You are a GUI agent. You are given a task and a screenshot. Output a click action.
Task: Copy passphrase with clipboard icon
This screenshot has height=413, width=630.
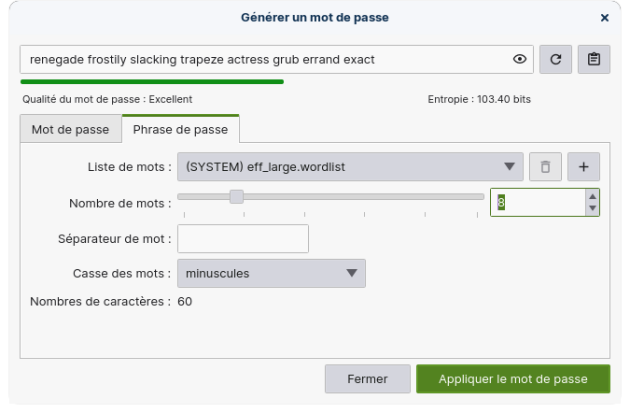pyautogui.click(x=593, y=60)
